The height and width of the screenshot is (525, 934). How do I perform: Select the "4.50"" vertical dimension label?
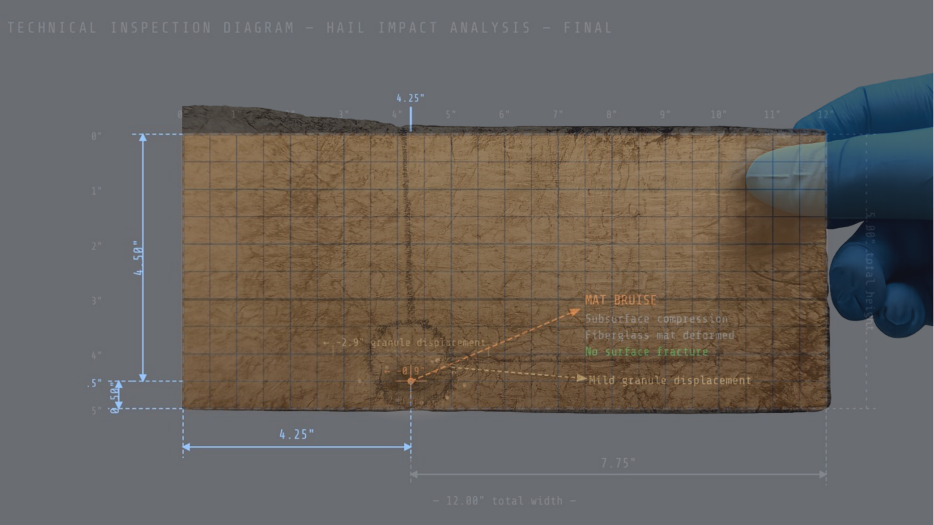[x=138, y=258]
